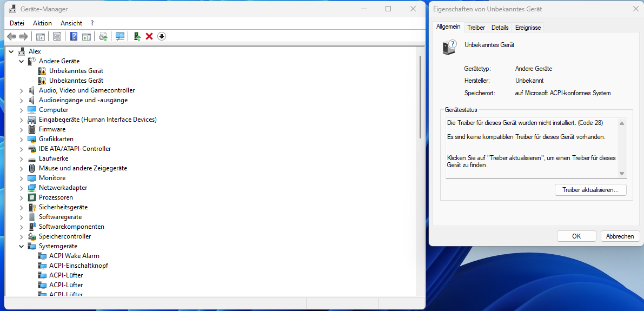Open Properties via the toolbar sheet icon

point(57,37)
